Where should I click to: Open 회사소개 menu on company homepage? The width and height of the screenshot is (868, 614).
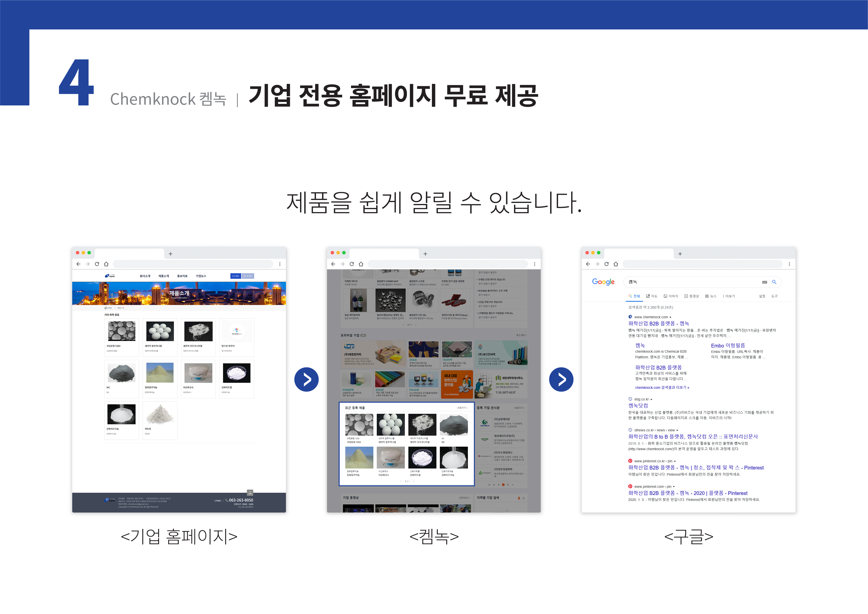point(145,276)
